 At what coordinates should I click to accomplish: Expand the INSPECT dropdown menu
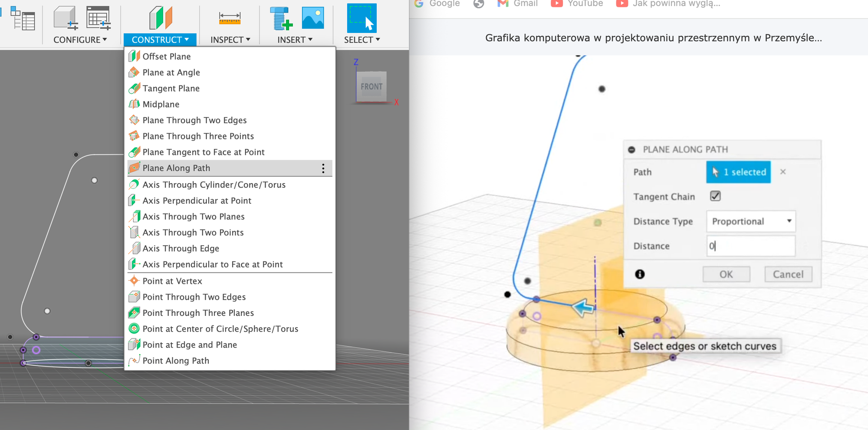click(x=230, y=39)
